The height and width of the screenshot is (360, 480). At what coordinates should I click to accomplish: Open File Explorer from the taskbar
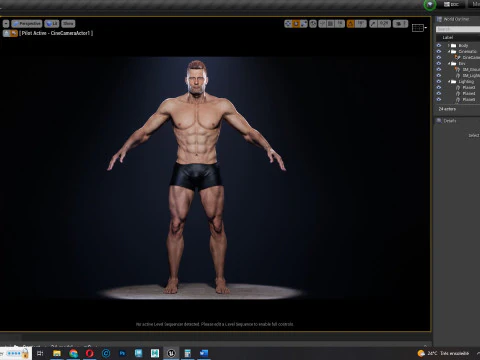pyautogui.click(x=57, y=353)
